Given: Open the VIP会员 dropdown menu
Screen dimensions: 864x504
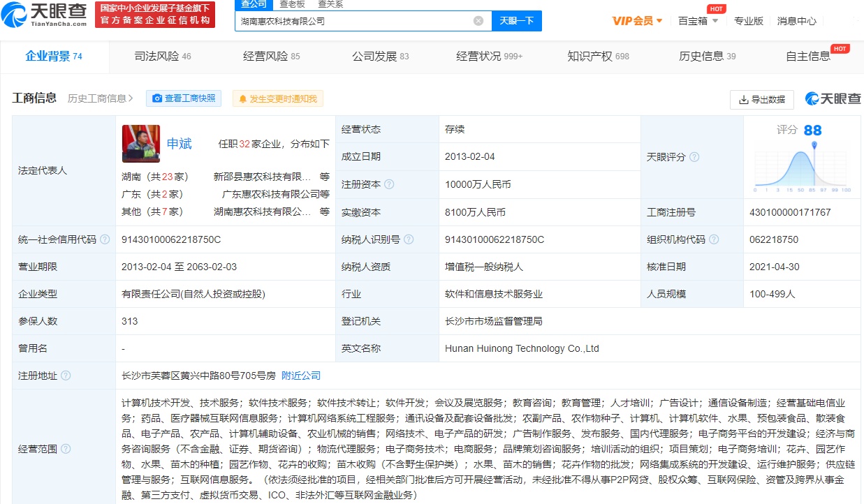Looking at the screenshot, I should [x=637, y=21].
